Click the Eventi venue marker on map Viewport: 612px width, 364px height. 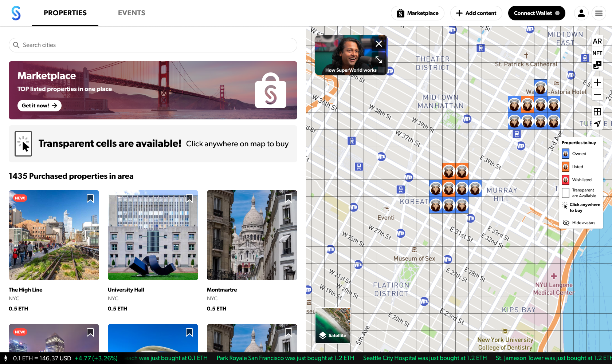coord(386,209)
